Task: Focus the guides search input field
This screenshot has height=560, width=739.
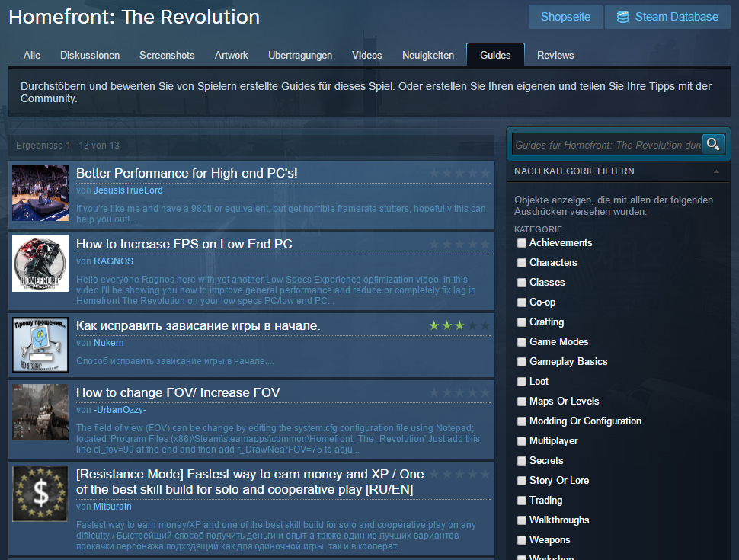Action: [x=607, y=145]
